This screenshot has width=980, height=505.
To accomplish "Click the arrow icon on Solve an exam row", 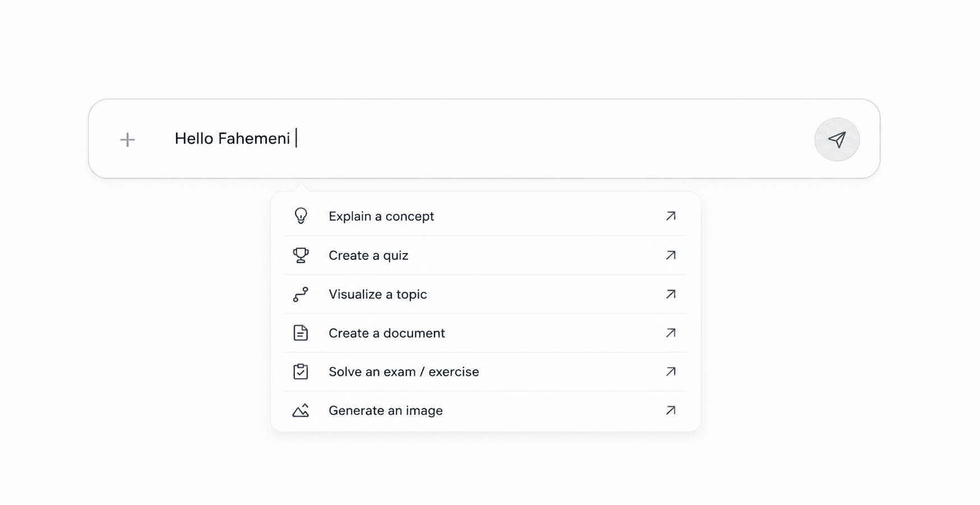I will click(671, 371).
